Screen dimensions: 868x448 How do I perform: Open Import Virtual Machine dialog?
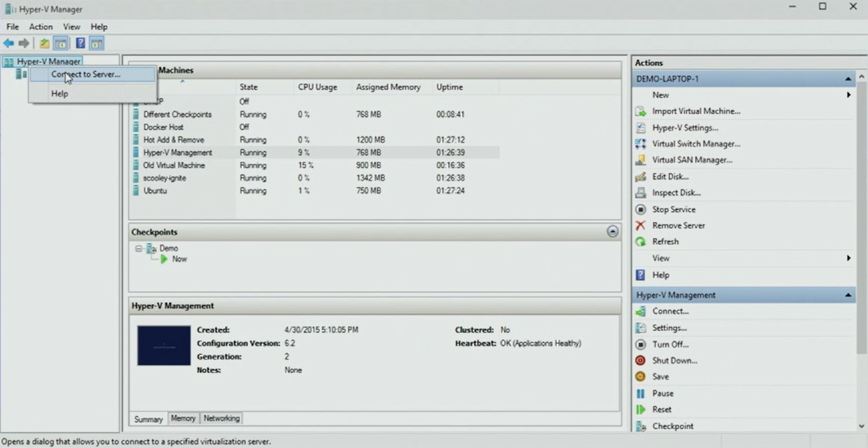695,111
